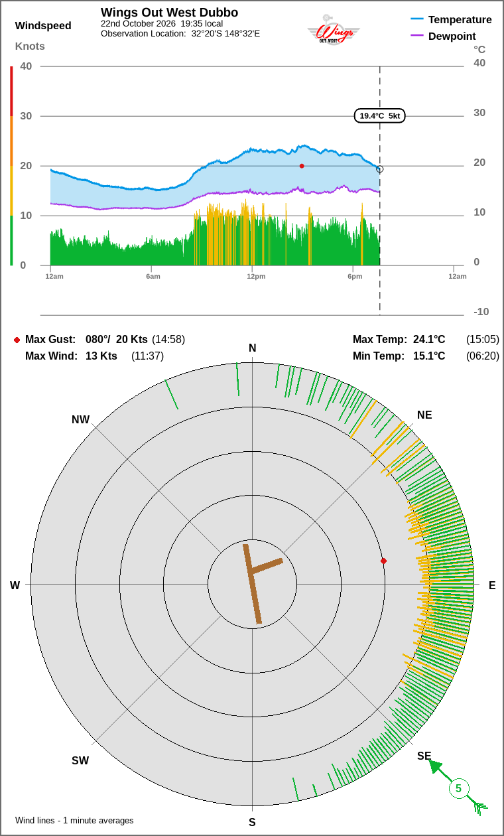Click the max gust time (14:58)

(x=168, y=340)
